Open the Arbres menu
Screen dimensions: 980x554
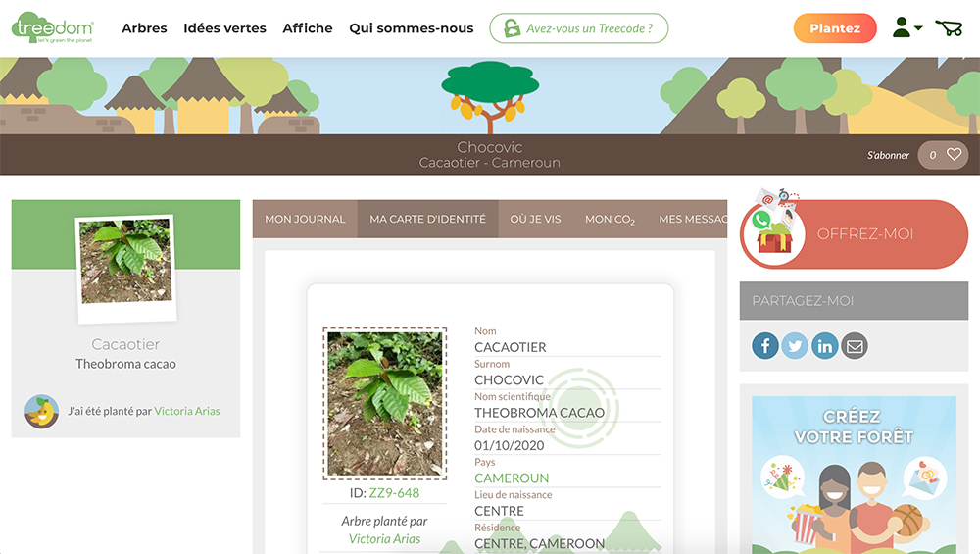pos(144,28)
